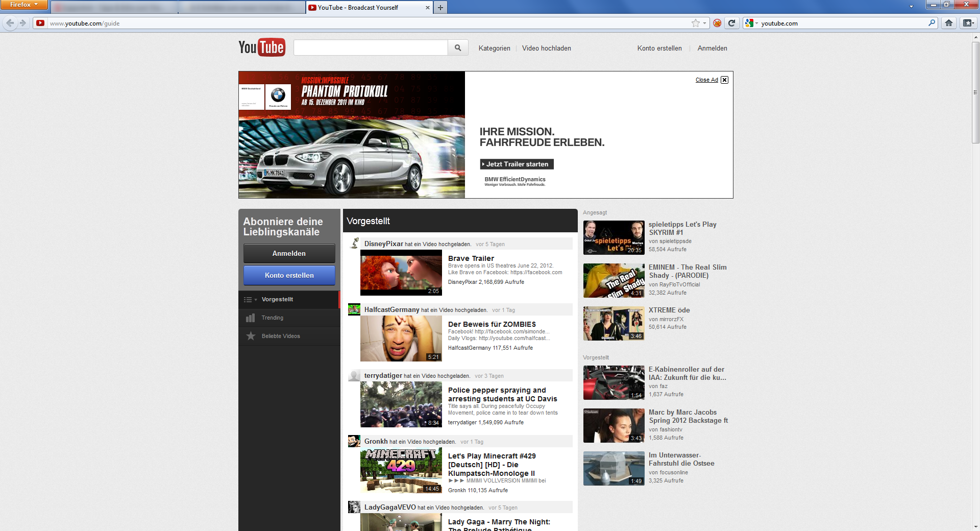
Task: Click the bookmarks toolbar icon
Action: pyautogui.click(x=968, y=23)
